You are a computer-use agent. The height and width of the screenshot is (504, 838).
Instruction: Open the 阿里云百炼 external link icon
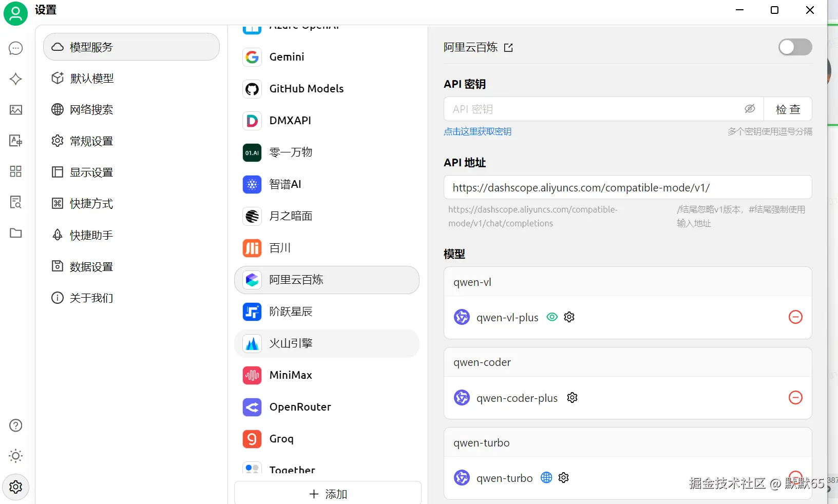(508, 48)
